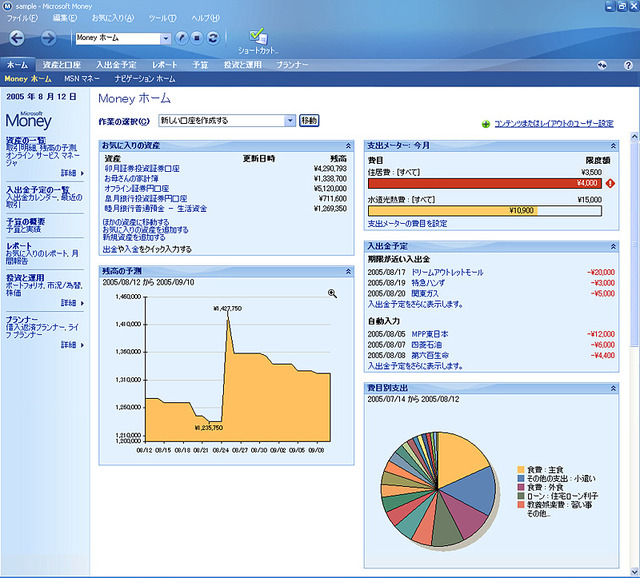Click the 移動 button
This screenshot has height=578, width=640.
click(x=309, y=121)
